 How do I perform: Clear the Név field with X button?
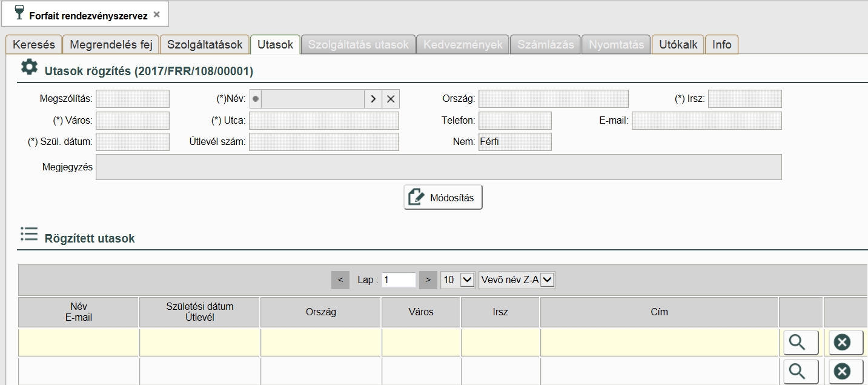point(391,99)
